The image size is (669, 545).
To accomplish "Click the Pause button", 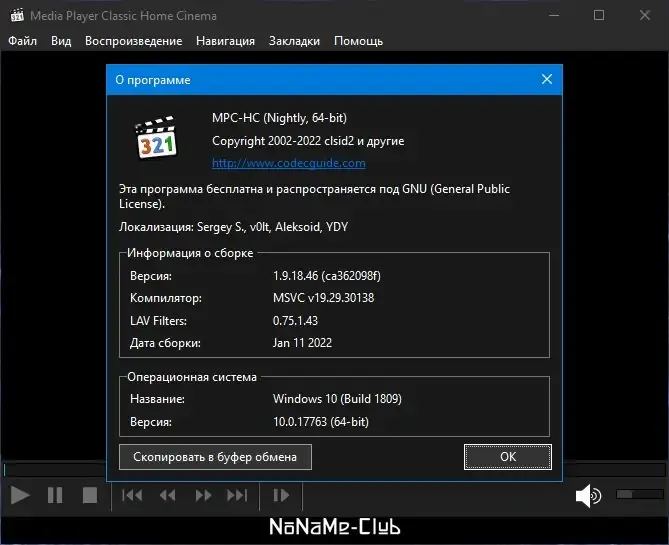I will (x=55, y=495).
